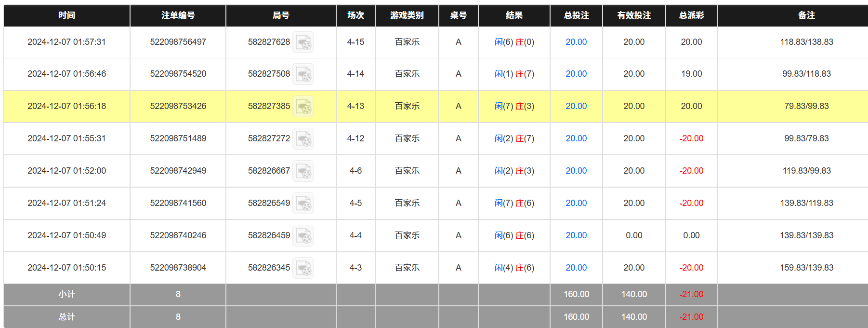Open the 20.00 total bet link for 4-14
This screenshot has width=868, height=328.
coord(576,74)
